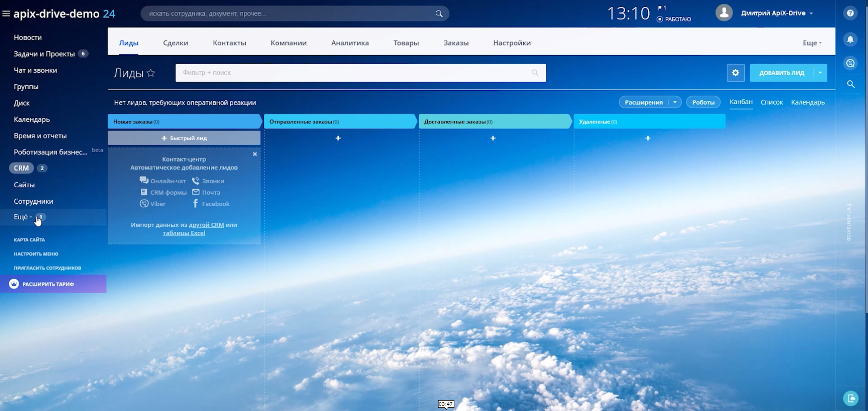
Task: Click the Роботы button
Action: coord(703,102)
